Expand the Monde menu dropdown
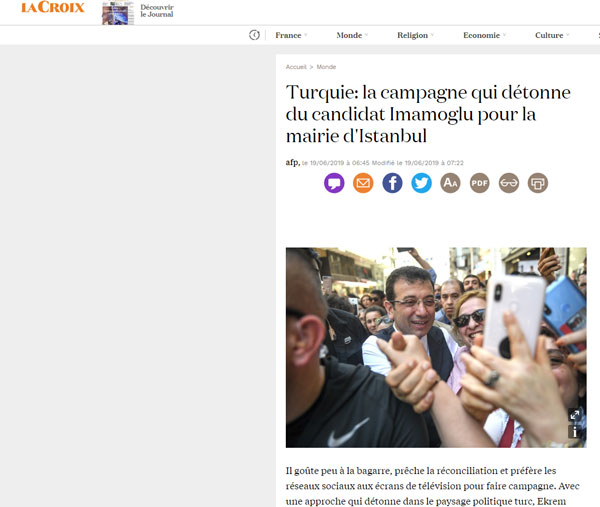The height and width of the screenshot is (507, 600). pyautogui.click(x=352, y=35)
